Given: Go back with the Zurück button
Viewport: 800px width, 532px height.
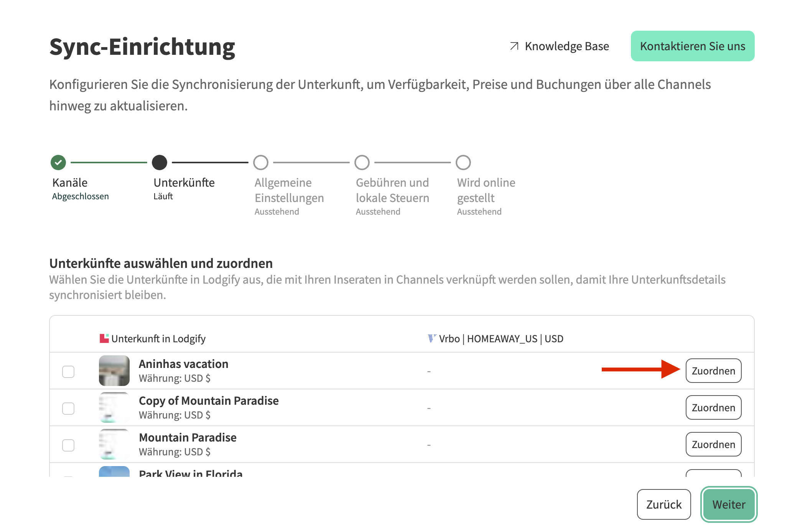Looking at the screenshot, I should point(663,504).
